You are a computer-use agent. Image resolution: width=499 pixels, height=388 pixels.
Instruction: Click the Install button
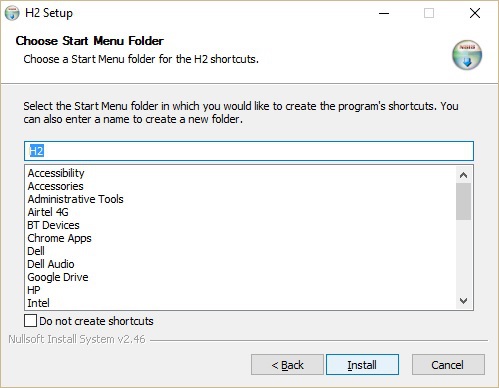[x=362, y=365]
